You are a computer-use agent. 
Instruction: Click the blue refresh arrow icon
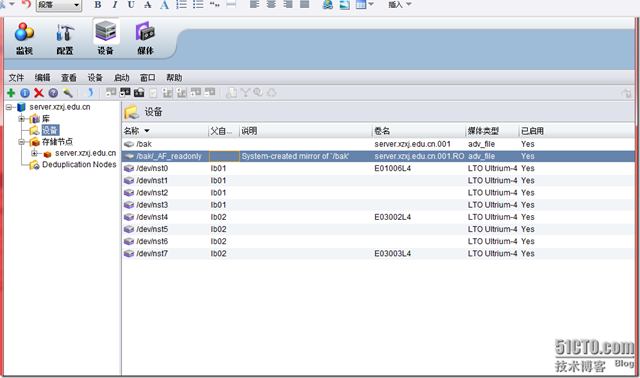click(89, 93)
